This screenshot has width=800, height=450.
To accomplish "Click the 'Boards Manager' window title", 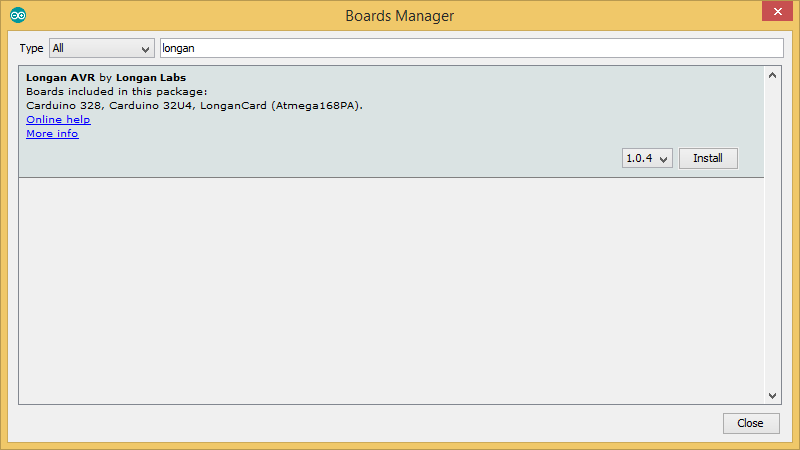I will (x=399, y=16).
